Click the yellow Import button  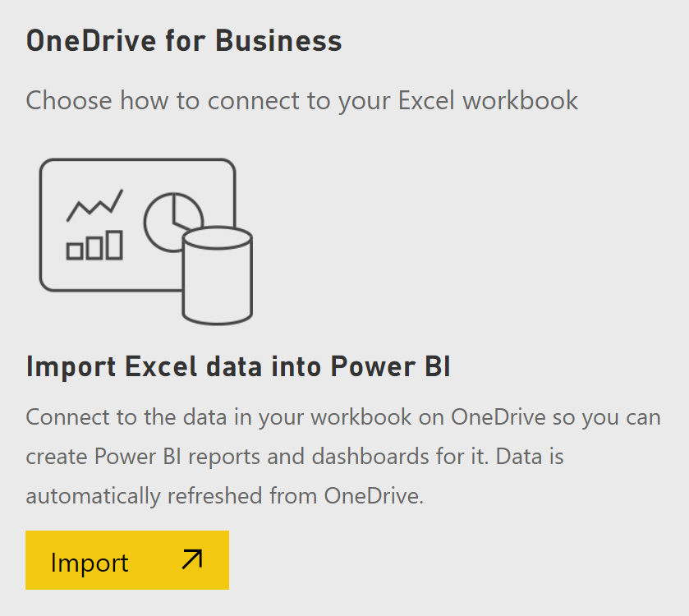coord(127,560)
